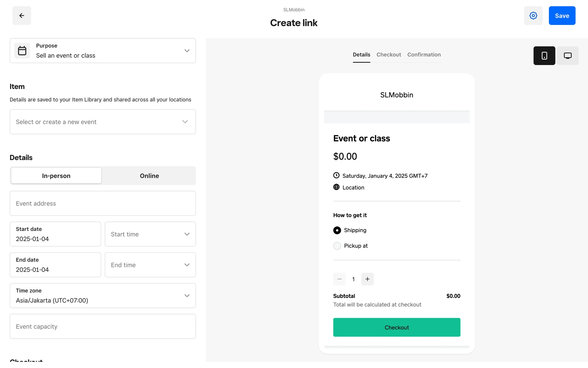Select the Pickup at radio option

tap(337, 246)
